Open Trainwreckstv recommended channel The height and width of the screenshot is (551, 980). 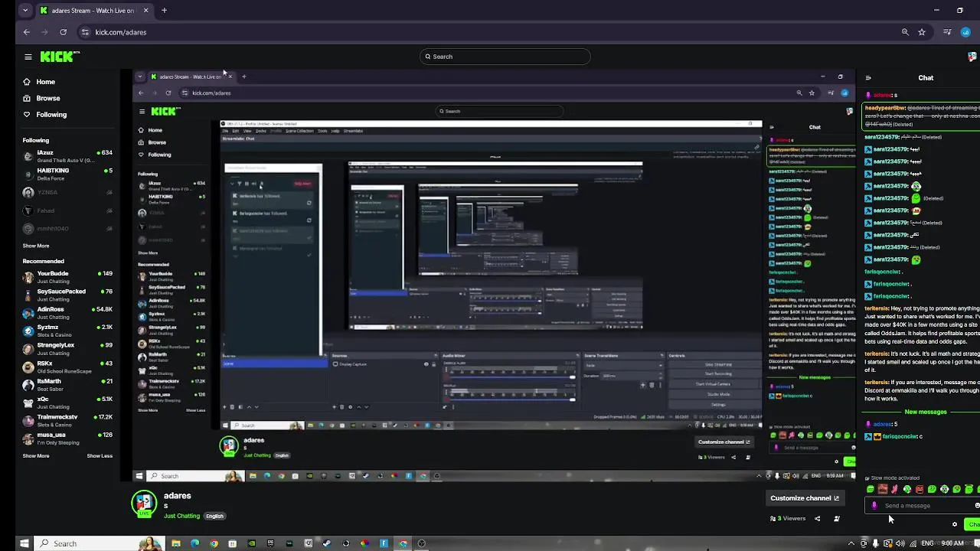point(67,420)
